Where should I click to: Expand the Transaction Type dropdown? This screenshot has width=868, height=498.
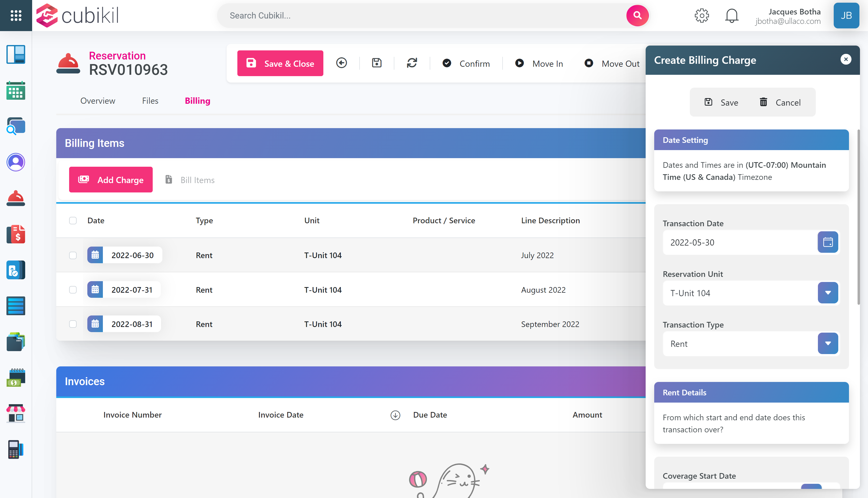827,343
